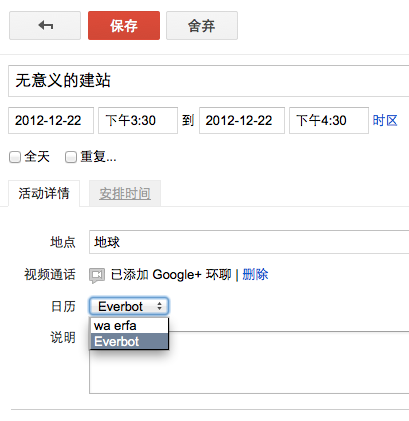
Task: Click the event title field 无意义的建站
Action: coord(209,81)
